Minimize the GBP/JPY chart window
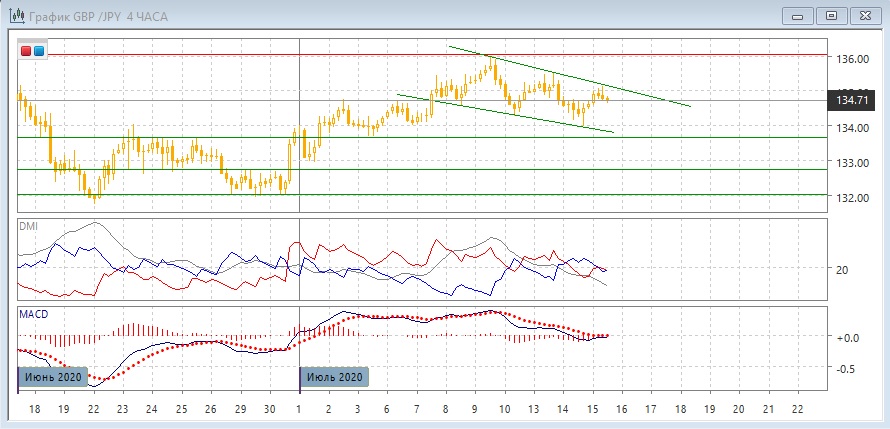Screen dimensions: 890x429 (797, 14)
